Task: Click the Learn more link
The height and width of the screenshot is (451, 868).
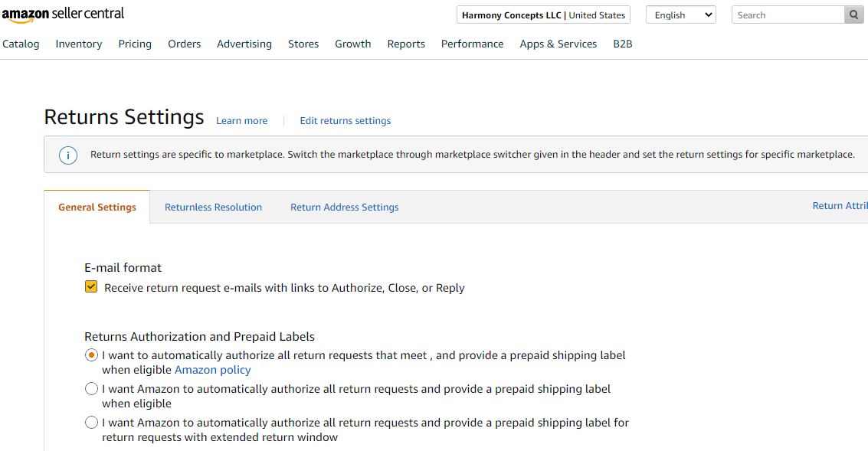Action: pyautogui.click(x=242, y=120)
